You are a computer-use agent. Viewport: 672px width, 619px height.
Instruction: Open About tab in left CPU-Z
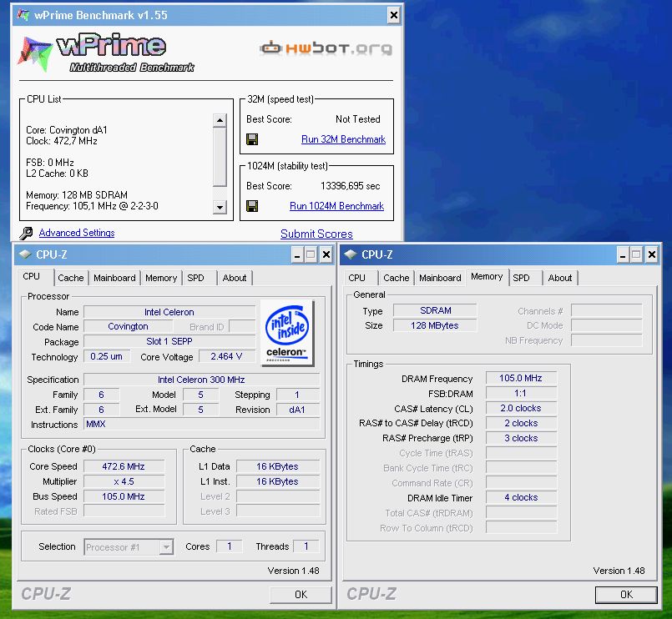point(235,278)
